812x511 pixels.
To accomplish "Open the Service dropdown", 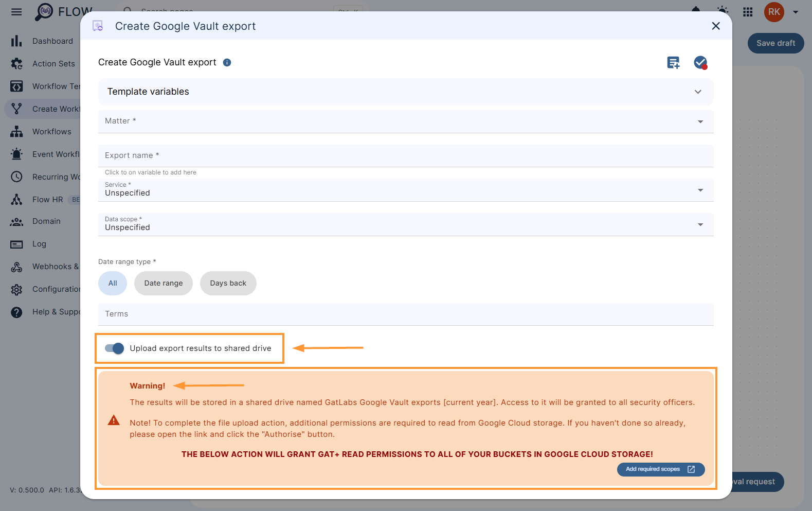I will [x=406, y=190].
